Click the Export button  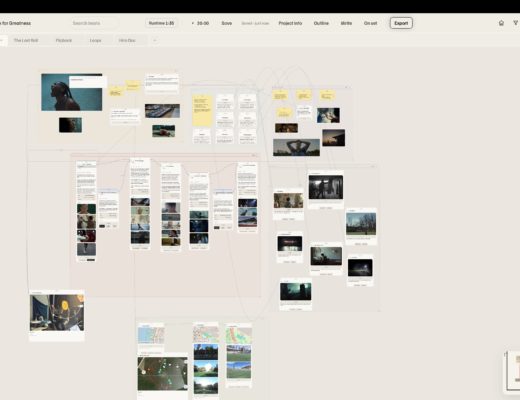401,23
